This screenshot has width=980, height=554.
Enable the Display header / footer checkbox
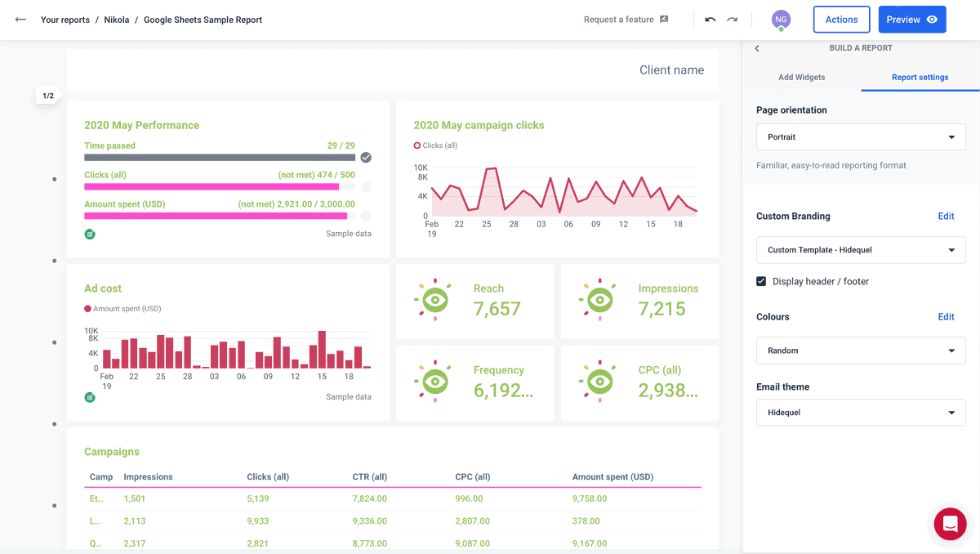click(761, 280)
